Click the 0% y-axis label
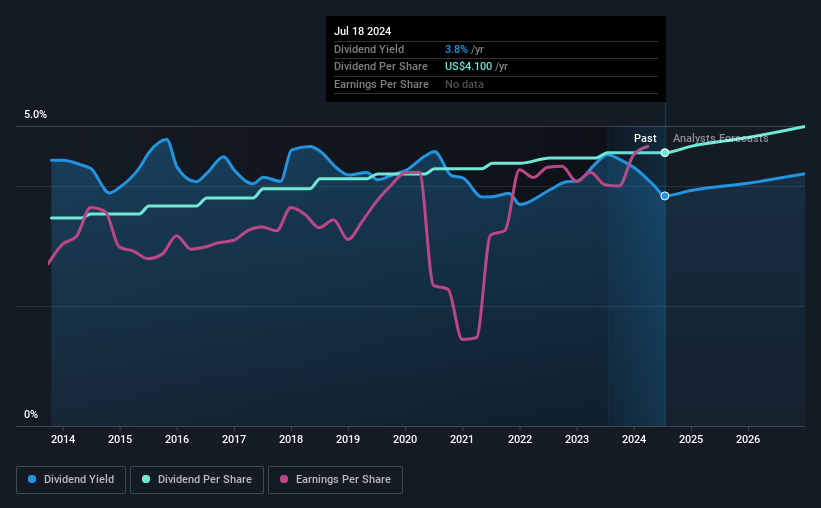 (31, 414)
